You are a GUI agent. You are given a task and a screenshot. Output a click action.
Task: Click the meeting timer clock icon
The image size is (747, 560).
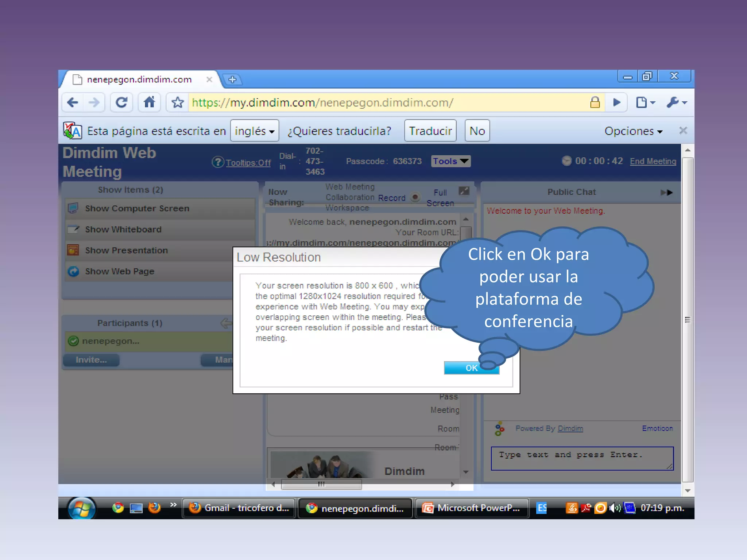566,161
